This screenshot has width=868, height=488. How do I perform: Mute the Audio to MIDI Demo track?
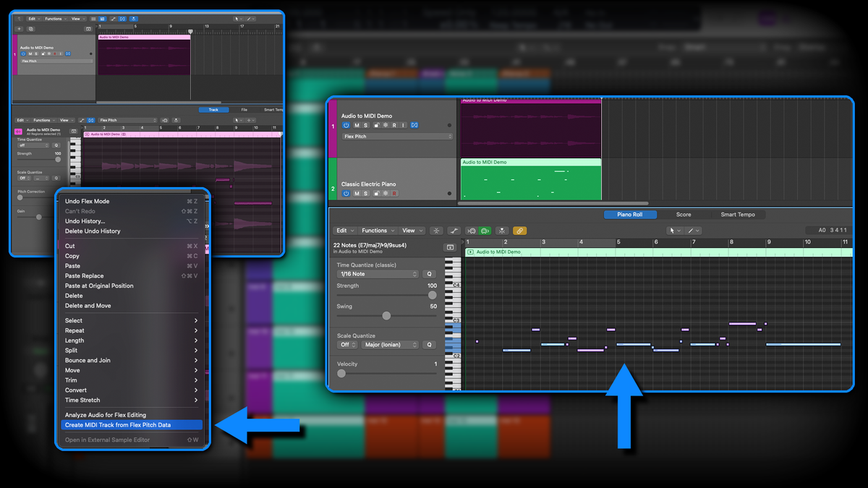pyautogui.click(x=357, y=125)
